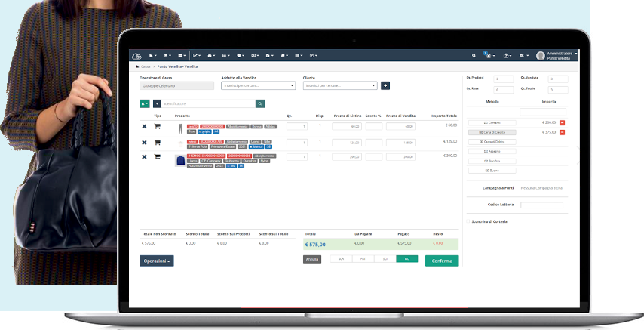Remove the € 375,00 card payment

click(563, 132)
